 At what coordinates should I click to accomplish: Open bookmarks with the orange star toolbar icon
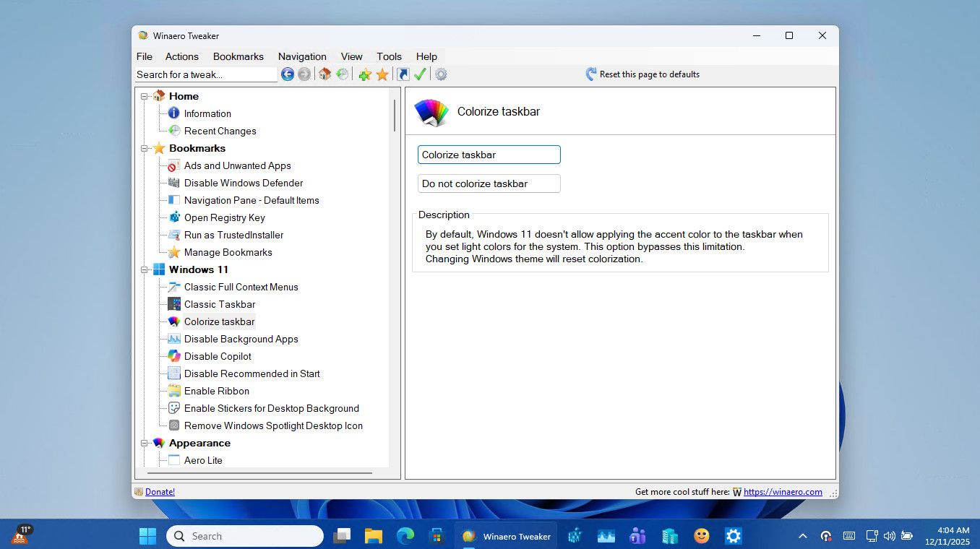(x=382, y=74)
